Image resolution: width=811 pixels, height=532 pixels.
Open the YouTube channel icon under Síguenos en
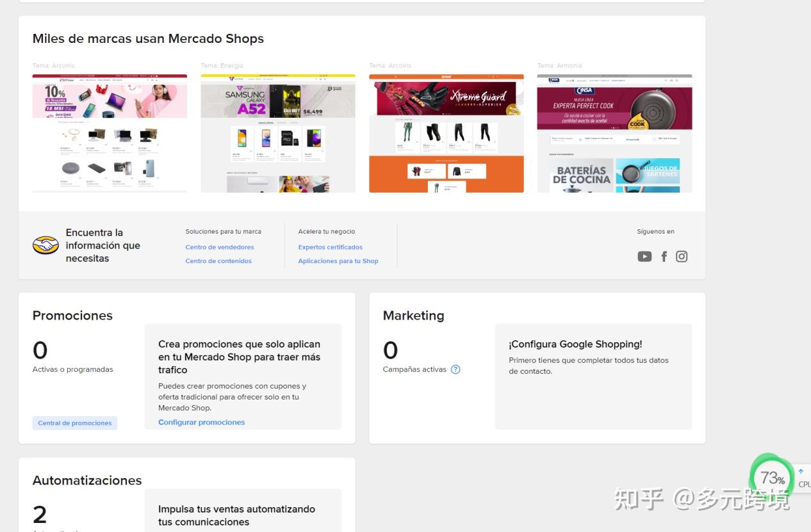tap(644, 256)
